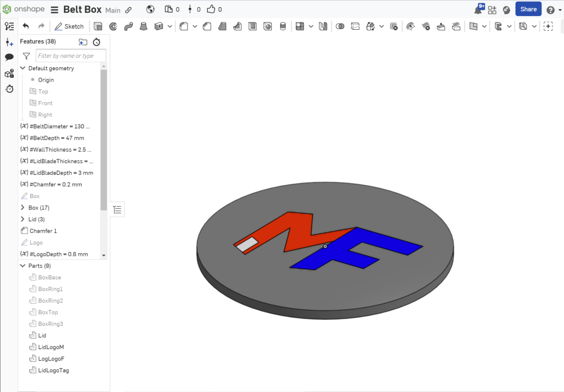Select the Chamfer 1 feature

click(43, 231)
